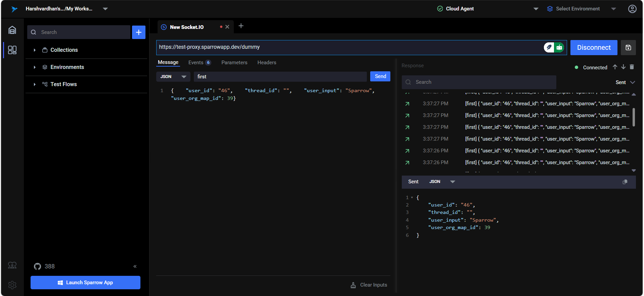Open the Cloud Agent dropdown
Image resolution: width=644 pixels, height=296 pixels.
click(536, 9)
